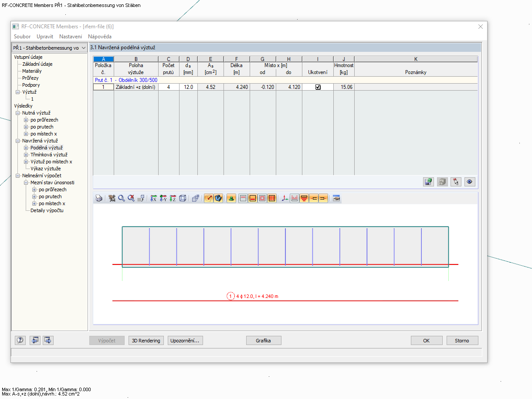Select the view along Y axis icon
The height and width of the screenshot is (399, 532).
[163, 198]
